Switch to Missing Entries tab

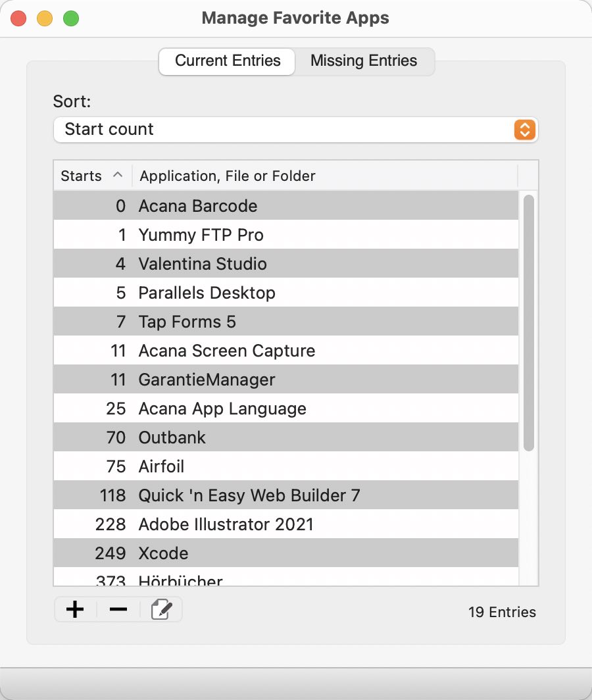(363, 61)
